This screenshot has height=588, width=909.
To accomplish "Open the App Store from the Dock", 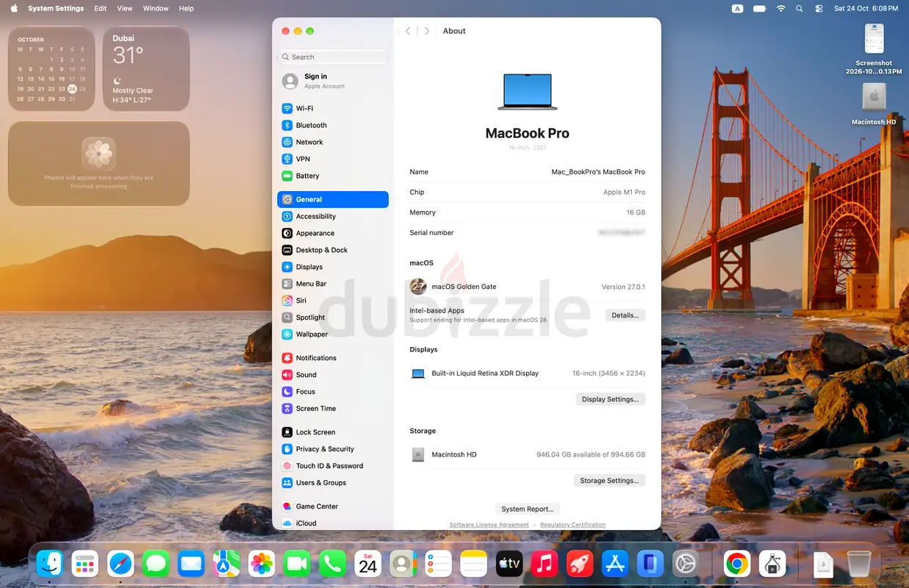I will tap(615, 564).
